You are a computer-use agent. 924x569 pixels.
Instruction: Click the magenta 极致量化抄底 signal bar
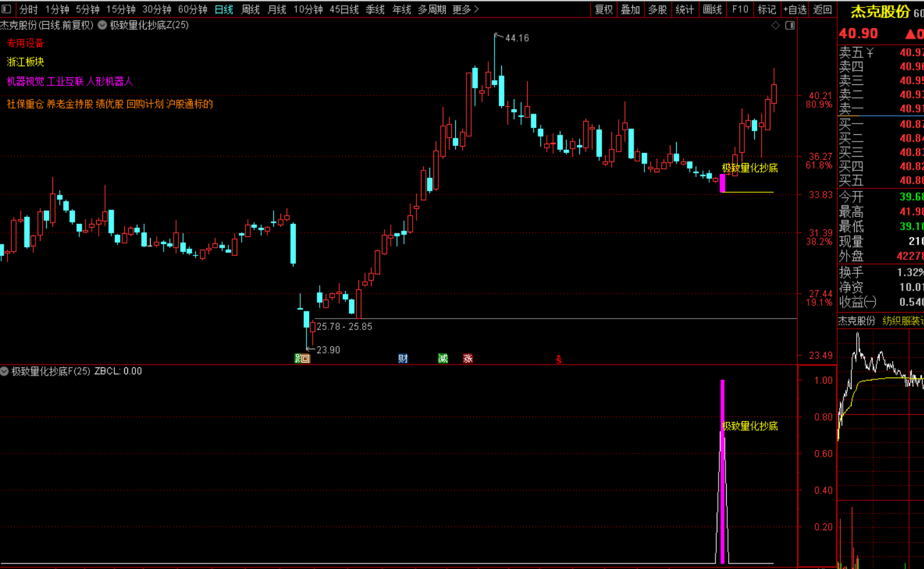tap(722, 471)
